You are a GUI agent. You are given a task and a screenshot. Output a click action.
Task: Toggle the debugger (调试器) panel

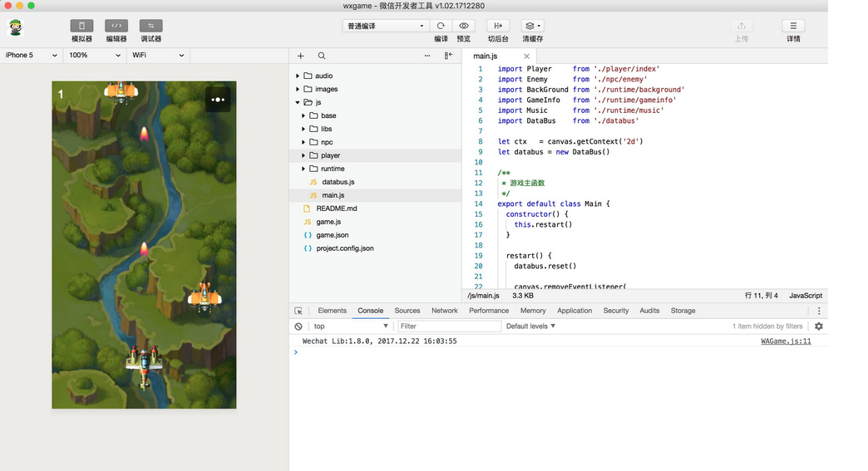(150, 26)
